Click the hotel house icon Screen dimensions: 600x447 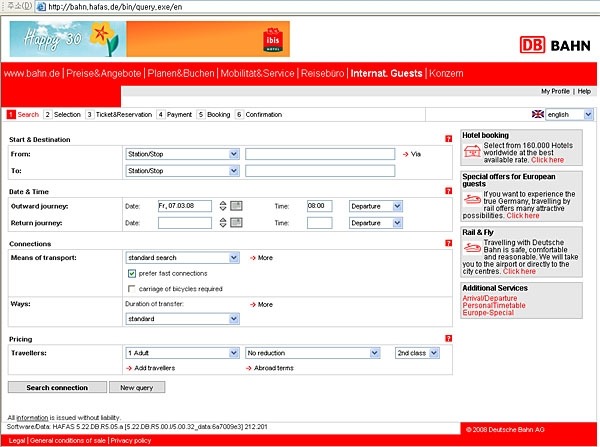pos(472,151)
